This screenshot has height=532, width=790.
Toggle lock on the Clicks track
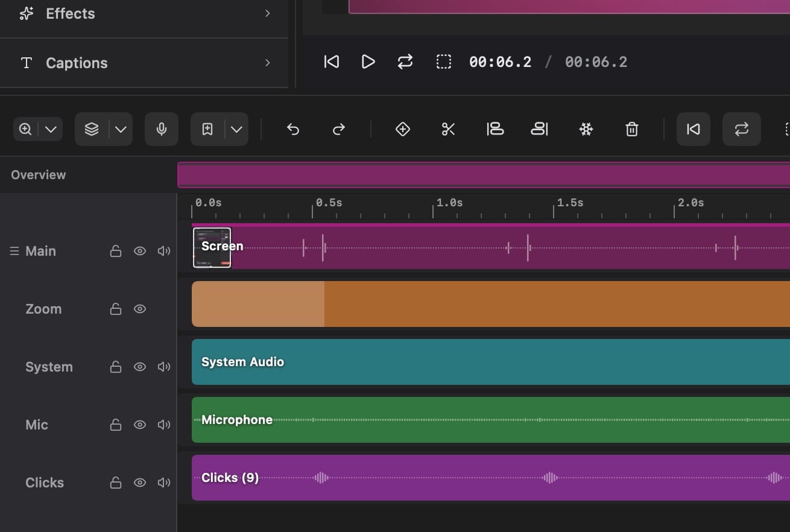coord(116,483)
